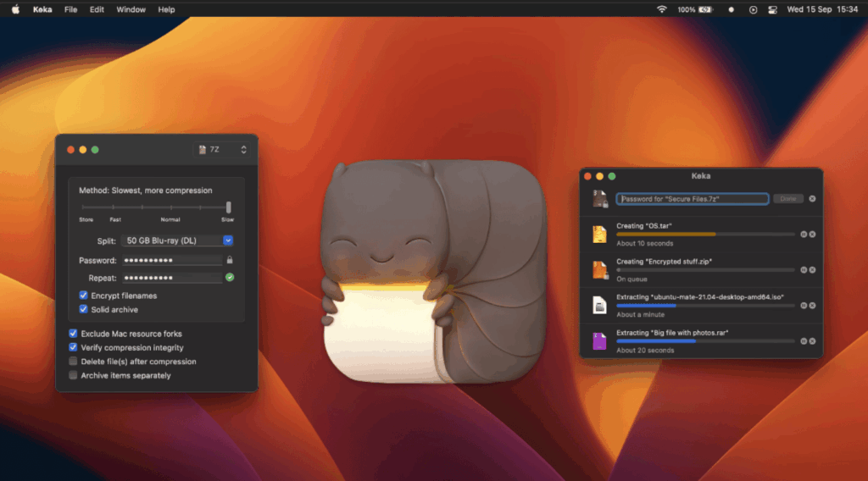Viewport: 868px width, 481px height.
Task: Click the play circle menu bar icon
Action: pos(753,9)
